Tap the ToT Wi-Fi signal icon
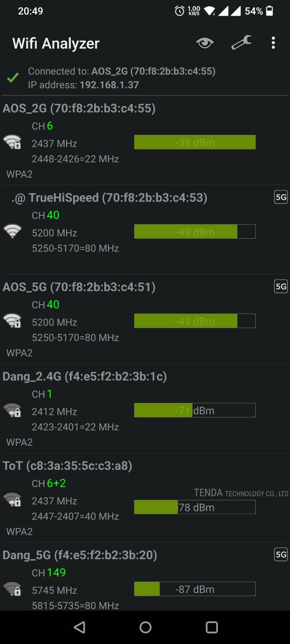Viewport: 290px width, 644px height. (12, 500)
